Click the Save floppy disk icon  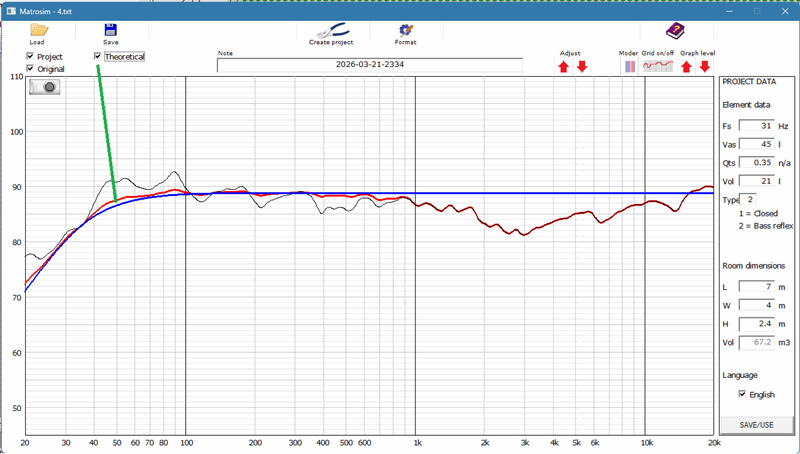click(x=110, y=30)
